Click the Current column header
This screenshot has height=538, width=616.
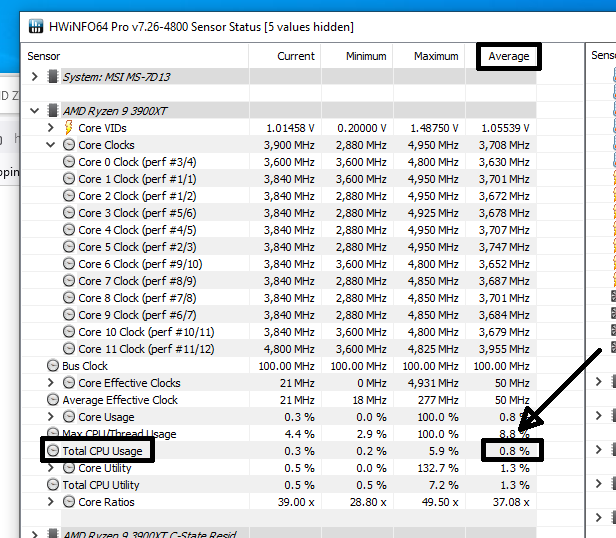point(285,56)
